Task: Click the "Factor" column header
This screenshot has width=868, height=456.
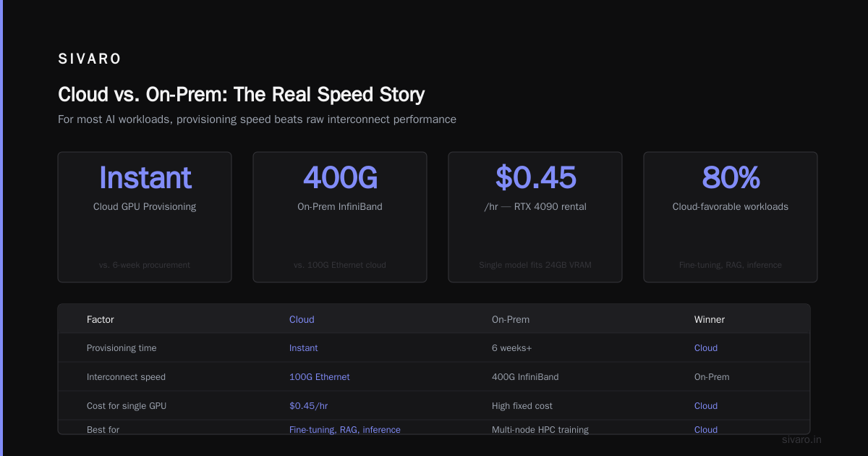Action: click(101, 319)
